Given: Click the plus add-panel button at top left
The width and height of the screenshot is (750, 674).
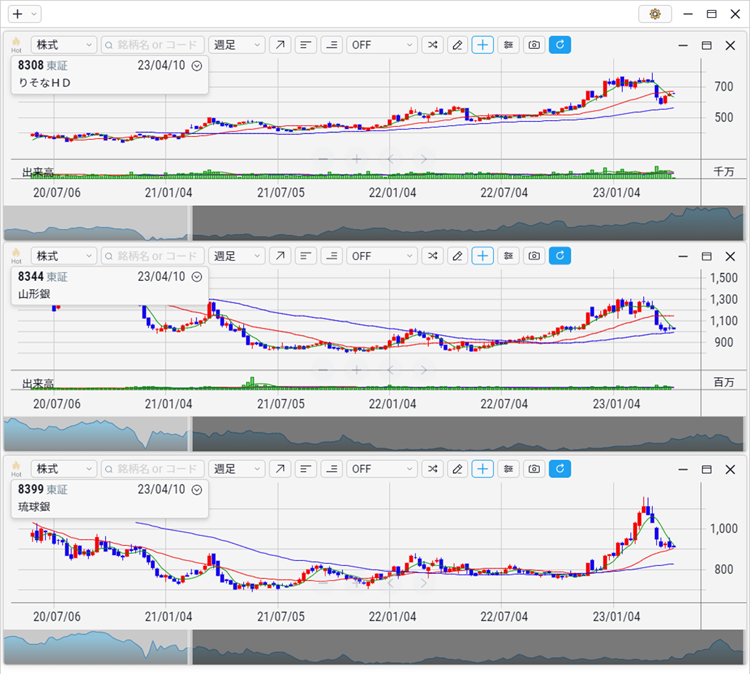Looking at the screenshot, I should (17, 14).
